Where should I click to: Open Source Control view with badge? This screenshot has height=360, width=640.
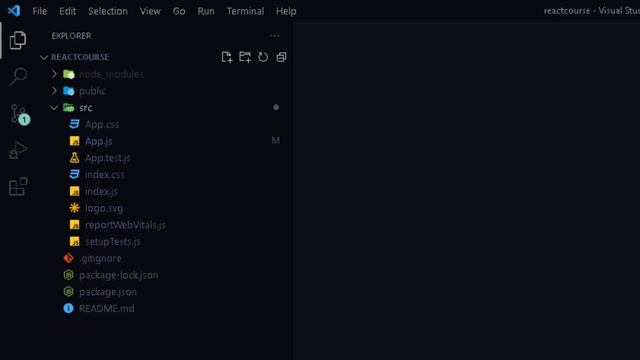(x=19, y=114)
